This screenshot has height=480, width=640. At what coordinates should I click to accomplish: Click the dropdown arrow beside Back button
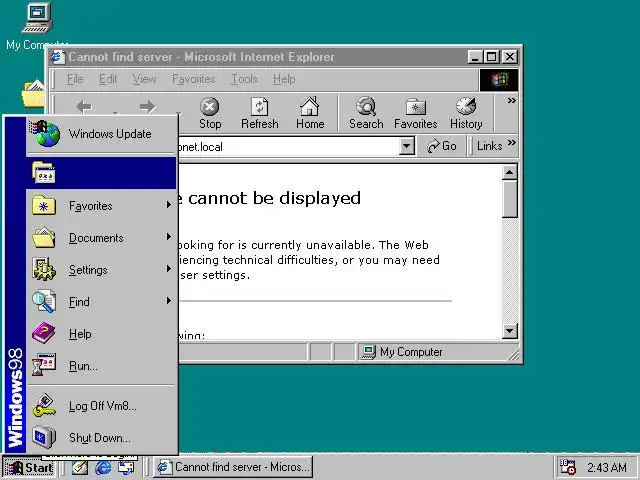pyautogui.click(x=116, y=111)
